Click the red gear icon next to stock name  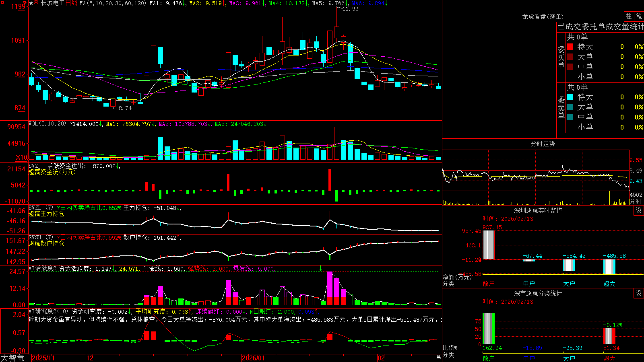pyautogui.click(x=36, y=2)
